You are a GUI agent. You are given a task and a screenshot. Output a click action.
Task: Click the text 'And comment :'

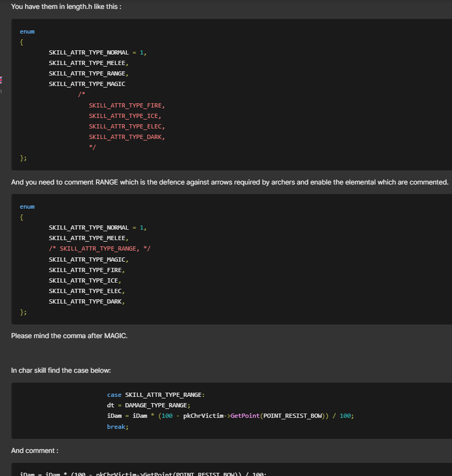point(35,450)
